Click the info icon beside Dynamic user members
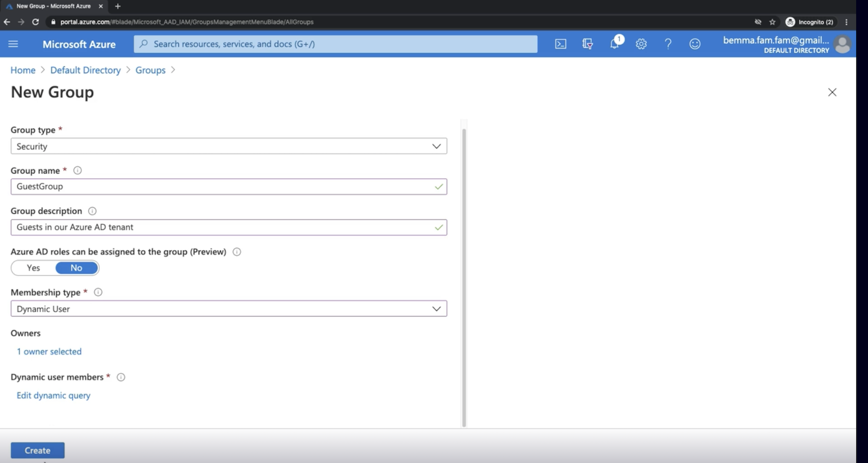The height and width of the screenshot is (463, 868). click(120, 377)
